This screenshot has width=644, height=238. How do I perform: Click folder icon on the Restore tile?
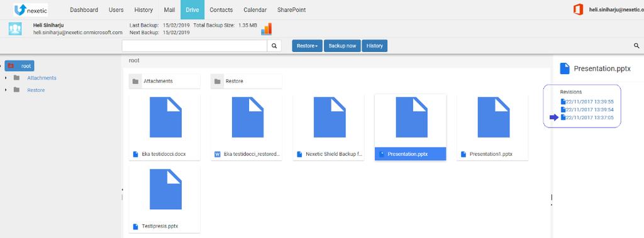217,81
